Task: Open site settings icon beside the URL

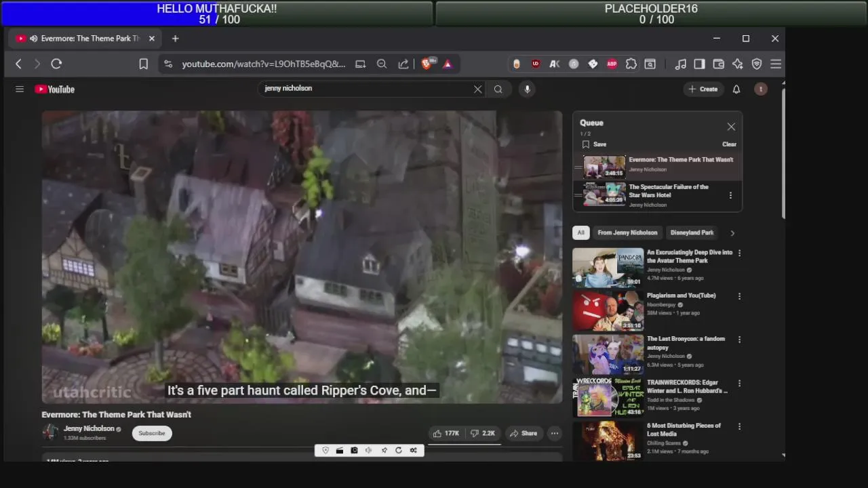Action: point(167,64)
